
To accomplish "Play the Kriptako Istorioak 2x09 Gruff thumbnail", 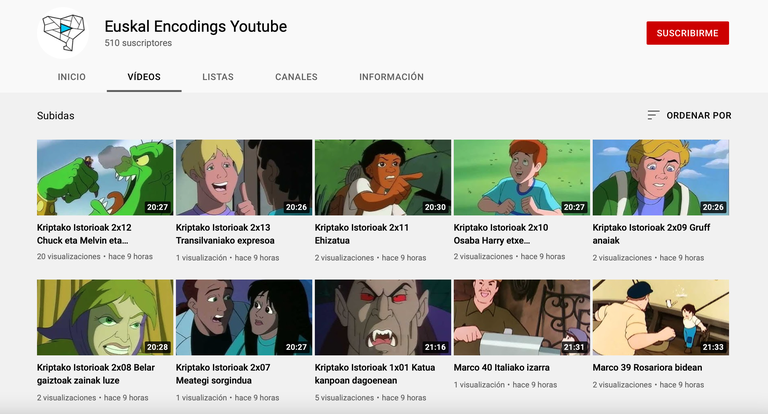I will [661, 177].
